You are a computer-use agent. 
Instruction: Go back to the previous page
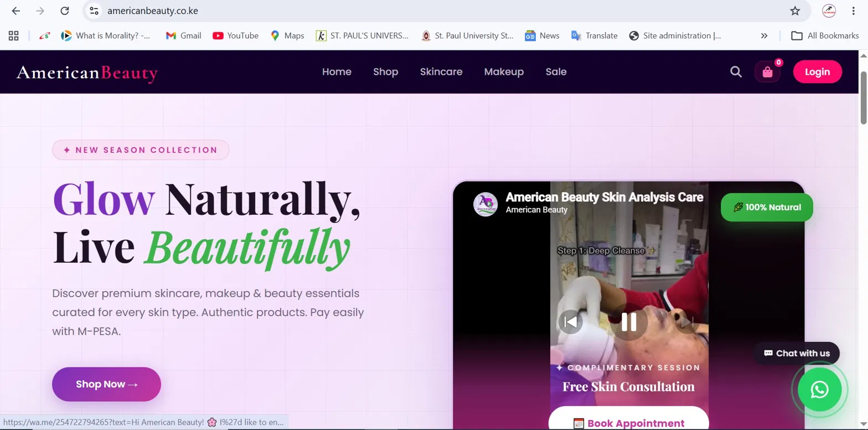(16, 11)
